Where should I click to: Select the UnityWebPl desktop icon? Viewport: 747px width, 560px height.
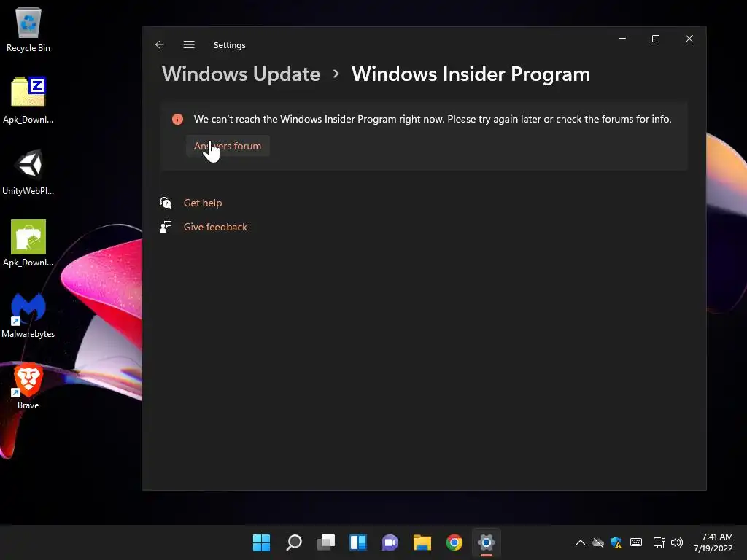tap(28, 172)
